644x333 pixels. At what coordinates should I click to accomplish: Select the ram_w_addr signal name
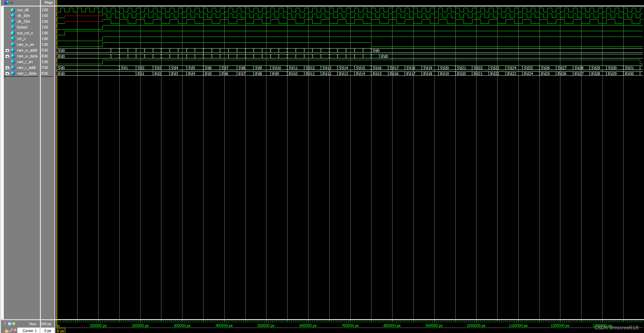click(27, 50)
